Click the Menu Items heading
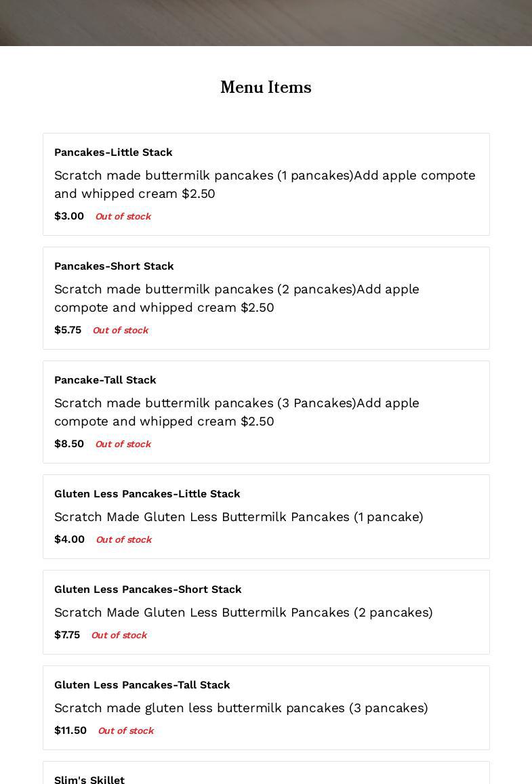The height and width of the screenshot is (784, 532). coord(266,87)
